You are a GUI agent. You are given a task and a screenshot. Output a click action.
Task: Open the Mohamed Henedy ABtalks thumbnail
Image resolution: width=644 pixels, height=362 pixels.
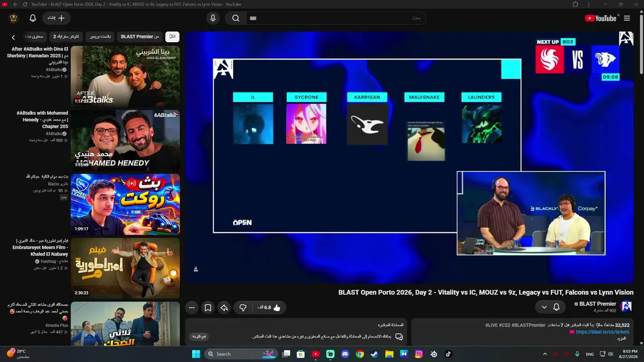point(125,140)
